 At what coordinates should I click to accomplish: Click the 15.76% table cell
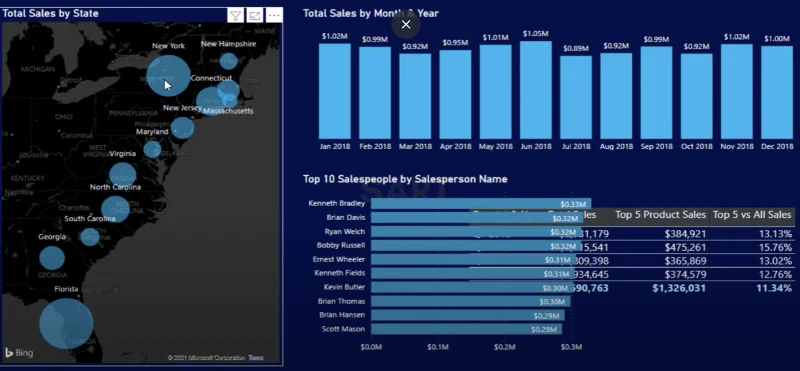pyautogui.click(x=775, y=248)
